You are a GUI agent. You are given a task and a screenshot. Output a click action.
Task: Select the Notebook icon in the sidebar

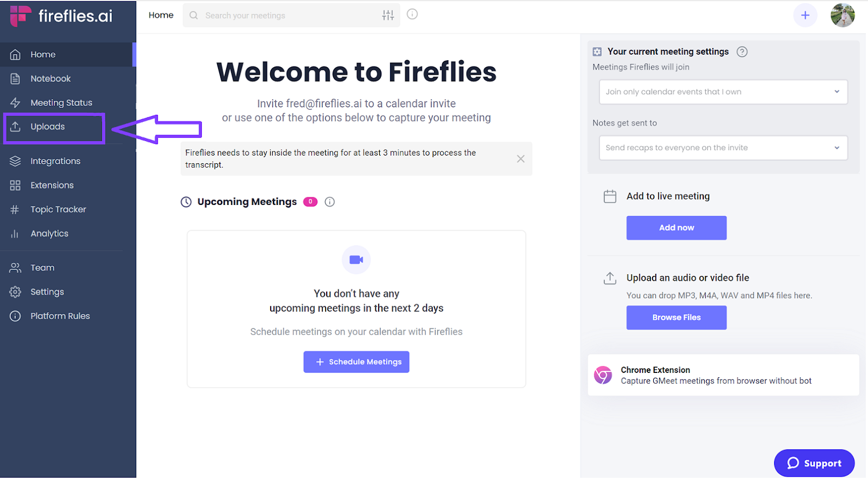pos(16,78)
